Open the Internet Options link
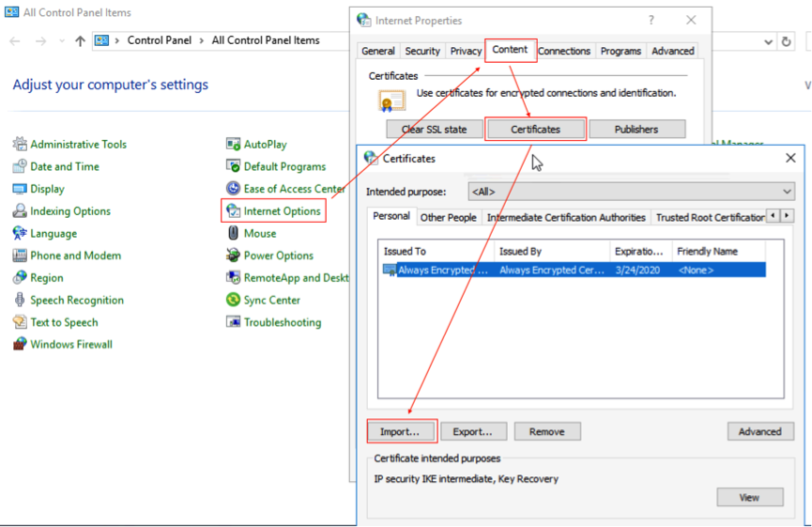Viewport: 812px width, 527px height. (x=282, y=211)
